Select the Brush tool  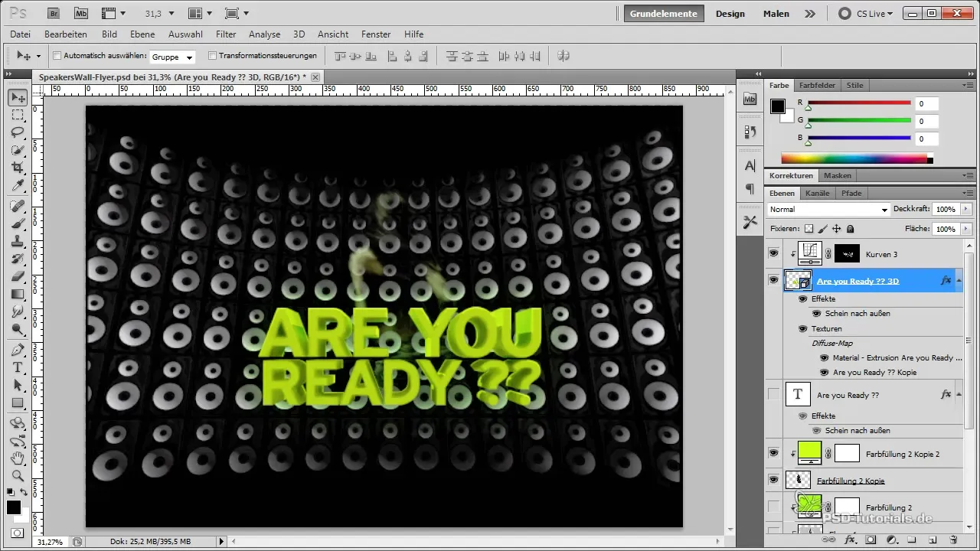tap(18, 223)
